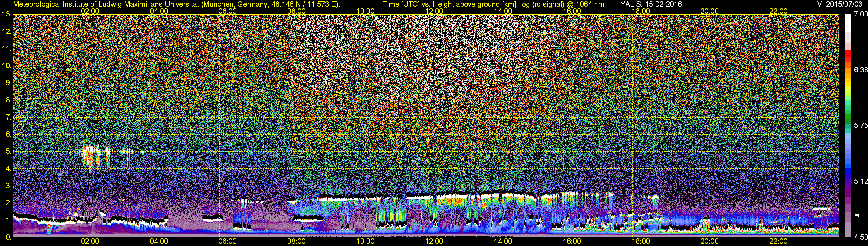
Task: Click the "5." height axis label
Action: coord(8,152)
